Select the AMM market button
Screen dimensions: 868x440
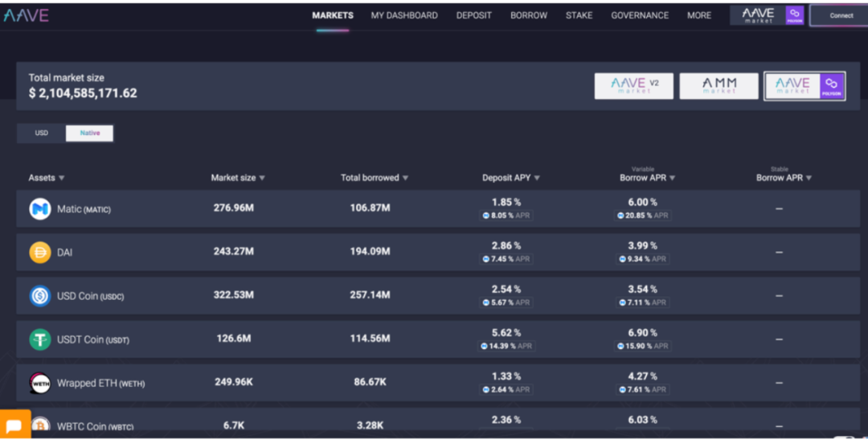719,86
